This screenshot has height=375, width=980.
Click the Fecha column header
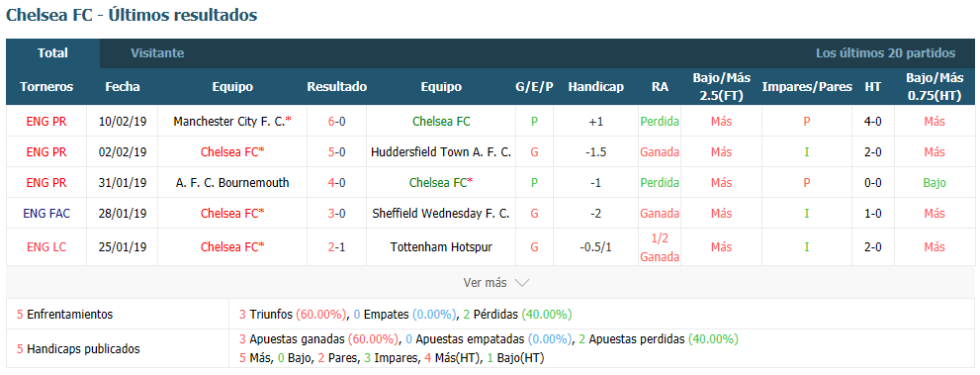tap(123, 87)
